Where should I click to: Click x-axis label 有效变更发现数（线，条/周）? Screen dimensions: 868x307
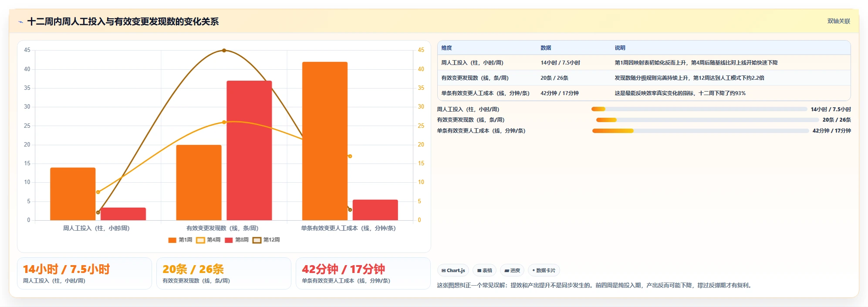pos(222,228)
